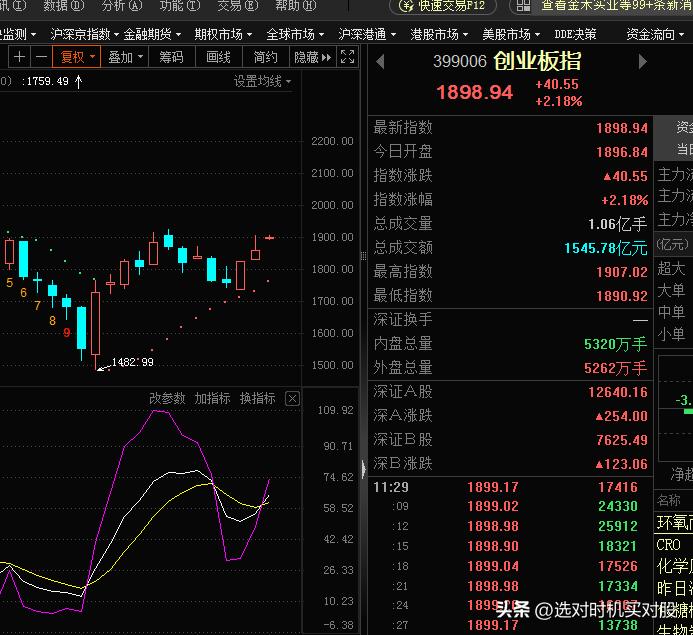Close the indicator sub-panel with X
This screenshot has width=693, height=635.
(292, 399)
